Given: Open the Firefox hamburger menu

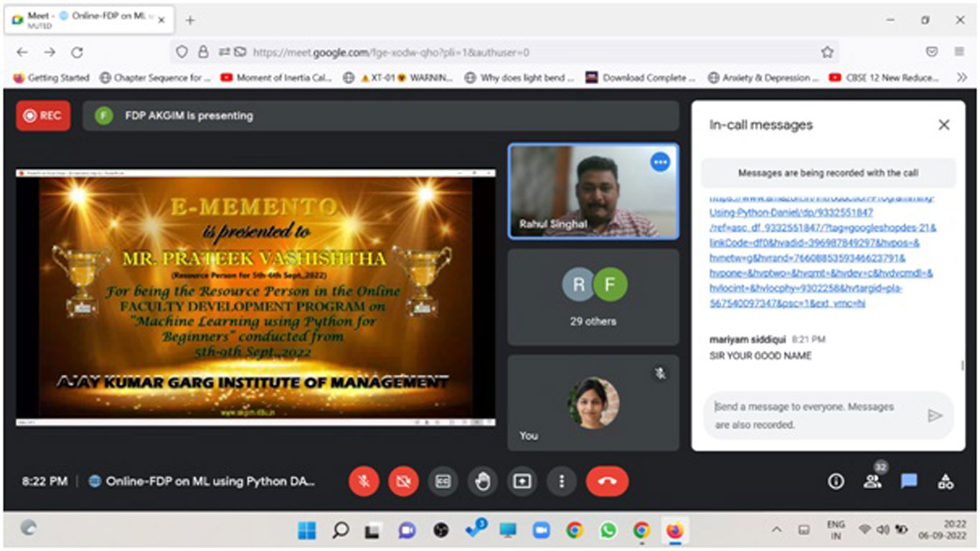Looking at the screenshot, I should [959, 52].
